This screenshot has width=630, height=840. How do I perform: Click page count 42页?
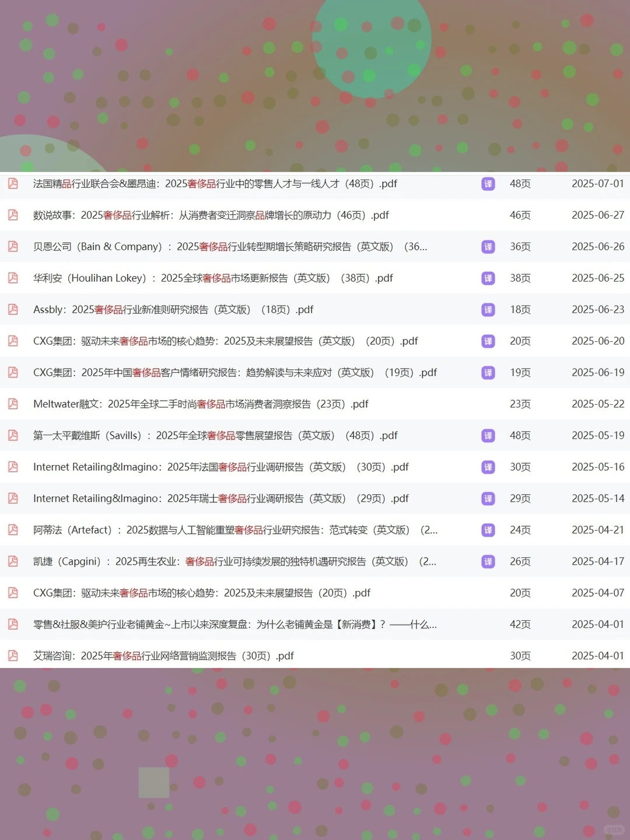[520, 625]
